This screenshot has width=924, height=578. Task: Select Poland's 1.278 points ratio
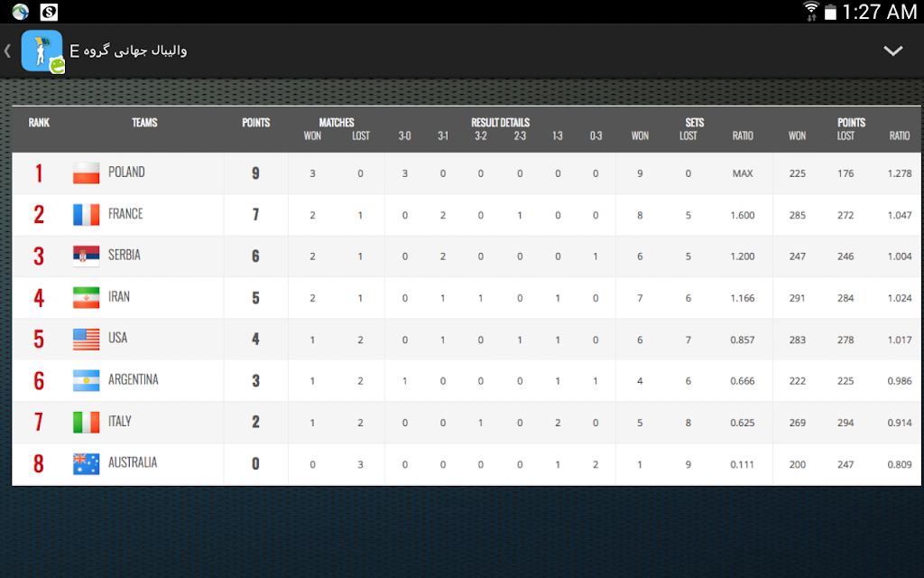[900, 173]
